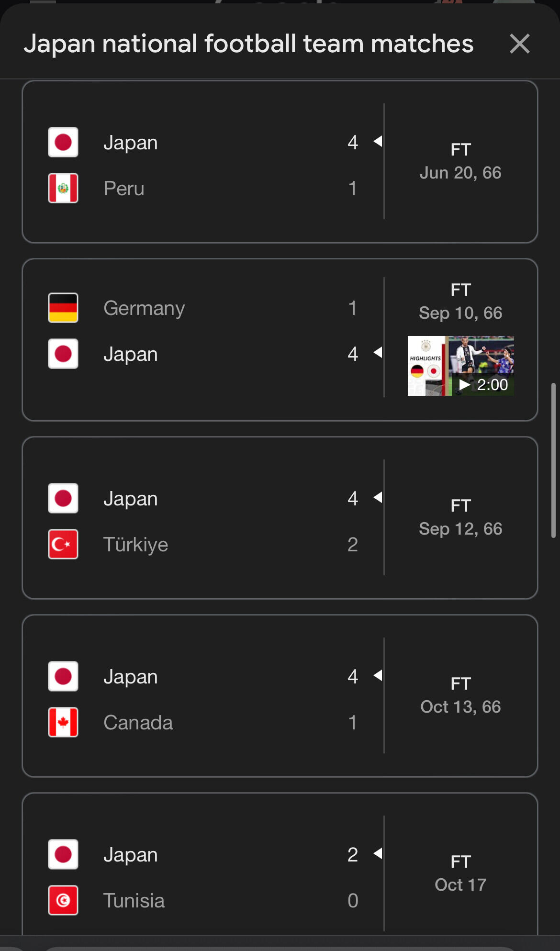Click Japan flag in Canada match
Screen dimensions: 560x951
pos(63,676)
